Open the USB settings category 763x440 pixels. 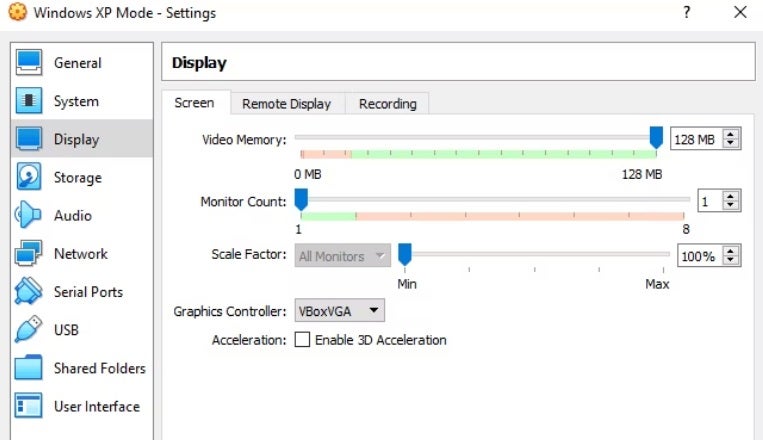point(82,330)
